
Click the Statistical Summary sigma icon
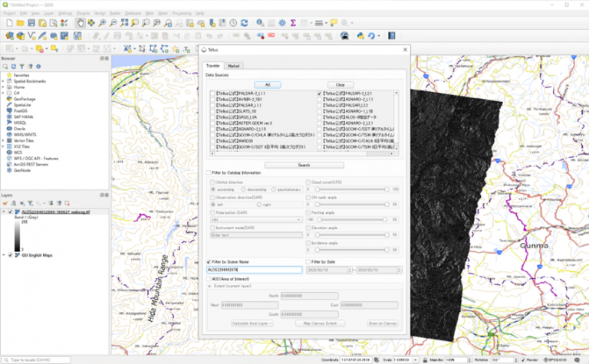point(293,23)
